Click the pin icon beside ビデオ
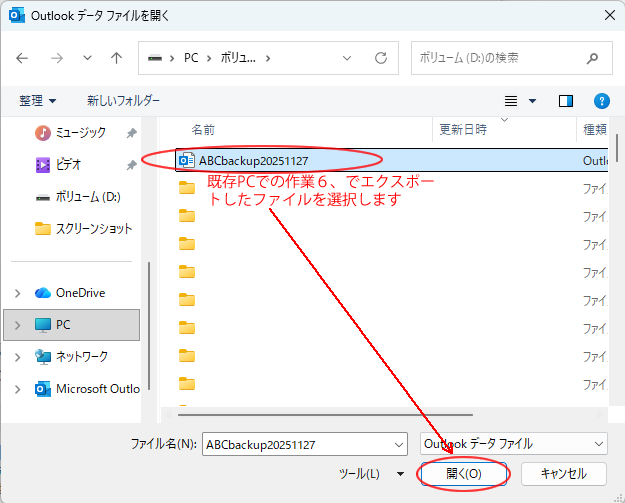625x503 pixels. tap(132, 165)
